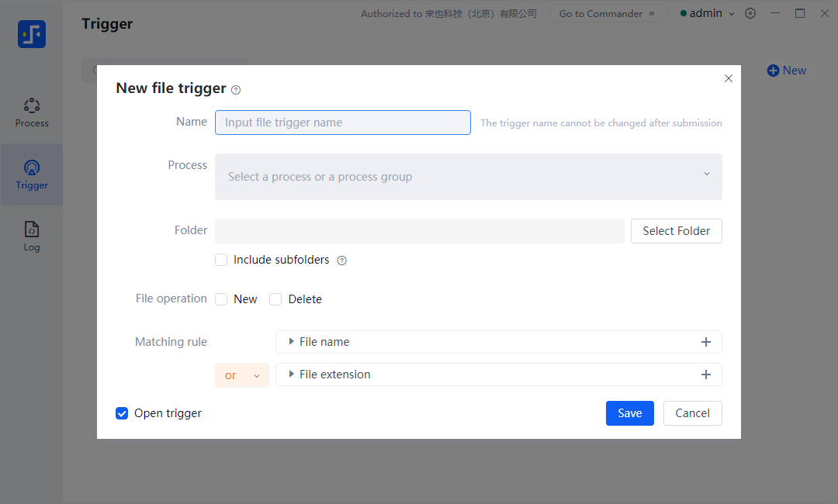Open the Process section in sidebar
The image size is (838, 504).
click(x=32, y=112)
